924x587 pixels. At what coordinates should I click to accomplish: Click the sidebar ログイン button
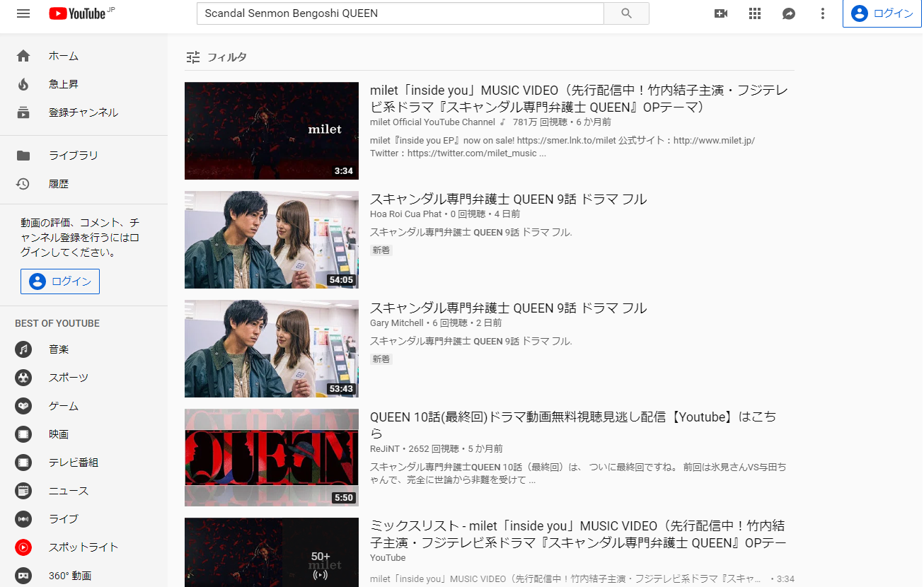tap(60, 281)
